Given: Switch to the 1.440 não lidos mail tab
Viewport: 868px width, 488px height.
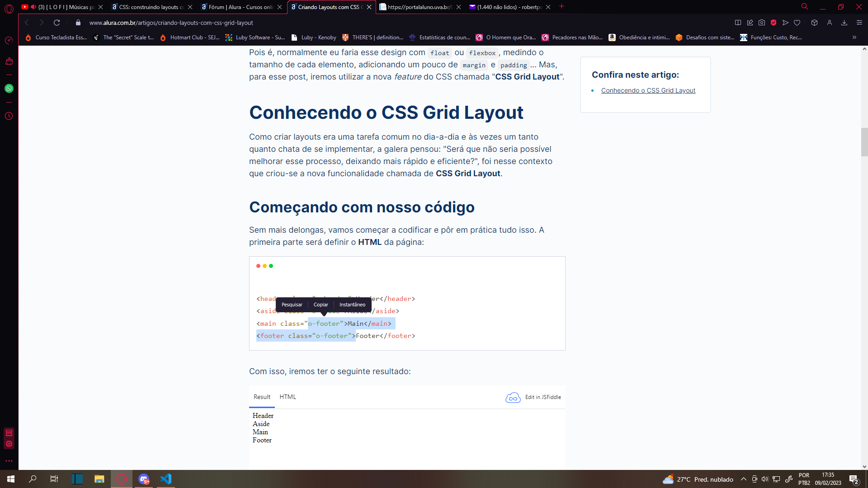Looking at the screenshot, I should pyautogui.click(x=510, y=7).
